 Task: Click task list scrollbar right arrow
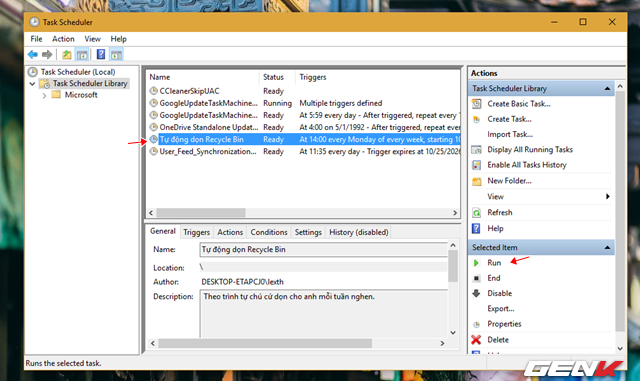point(455,213)
